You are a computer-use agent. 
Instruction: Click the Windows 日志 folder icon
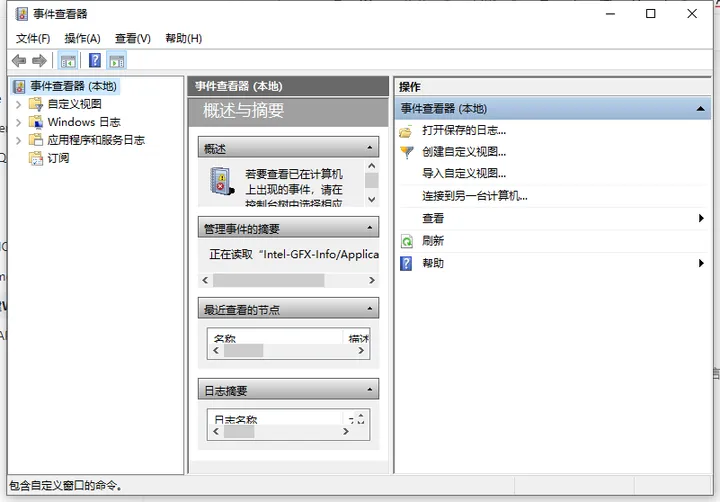tap(36, 122)
